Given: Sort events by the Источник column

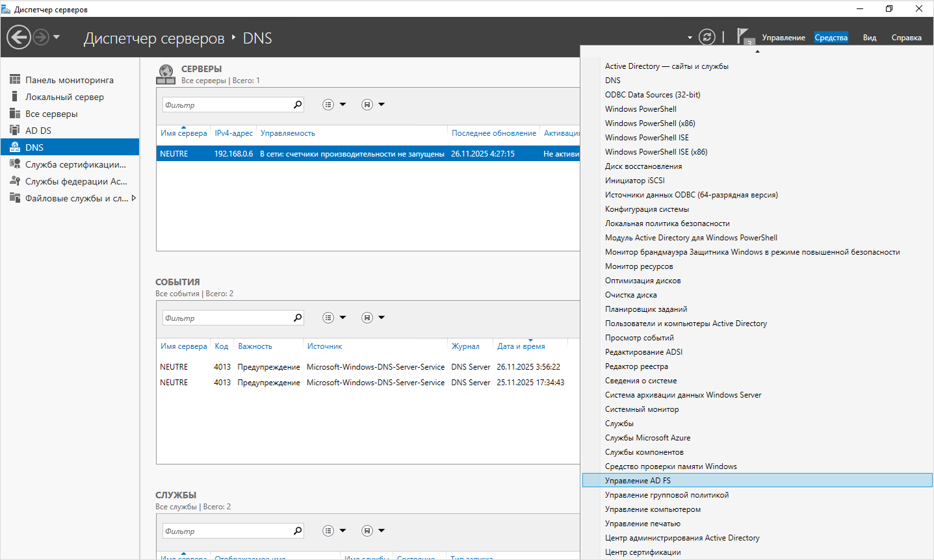Looking at the screenshot, I should pyautogui.click(x=324, y=346).
